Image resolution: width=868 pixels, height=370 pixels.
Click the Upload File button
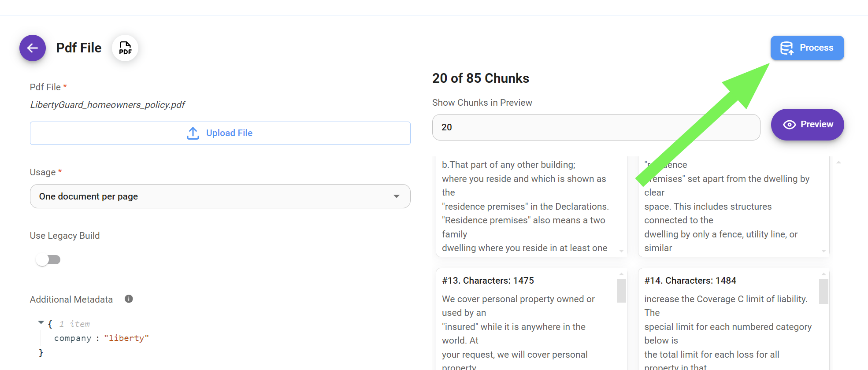pos(220,133)
